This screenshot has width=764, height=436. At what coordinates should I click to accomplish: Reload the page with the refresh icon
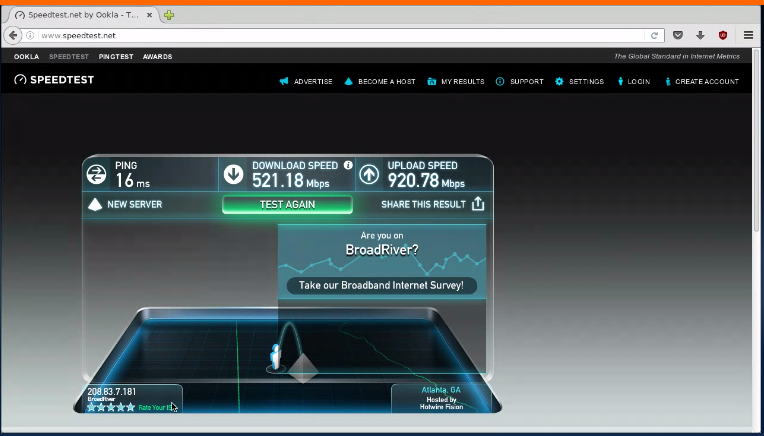(654, 35)
